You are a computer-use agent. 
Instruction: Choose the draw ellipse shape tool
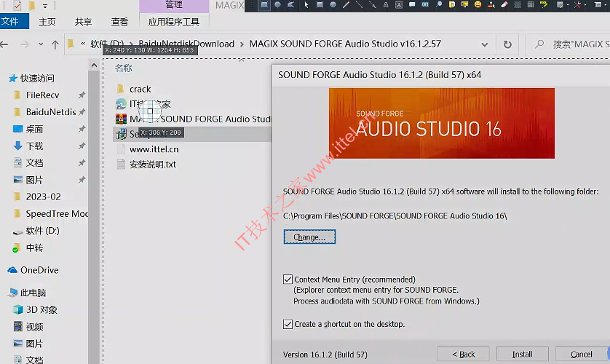pos(333,4)
